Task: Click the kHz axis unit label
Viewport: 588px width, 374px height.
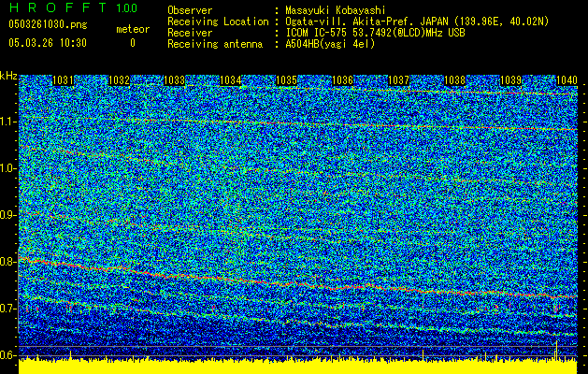Action: click(x=8, y=76)
